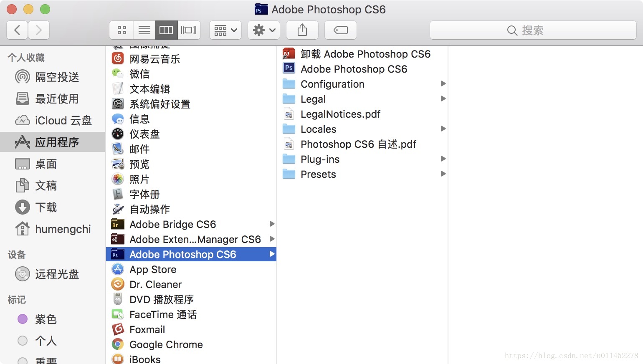Select the Adobe Photoshop CS6 application file
Image resolution: width=643 pixels, height=364 pixels.
point(362,69)
